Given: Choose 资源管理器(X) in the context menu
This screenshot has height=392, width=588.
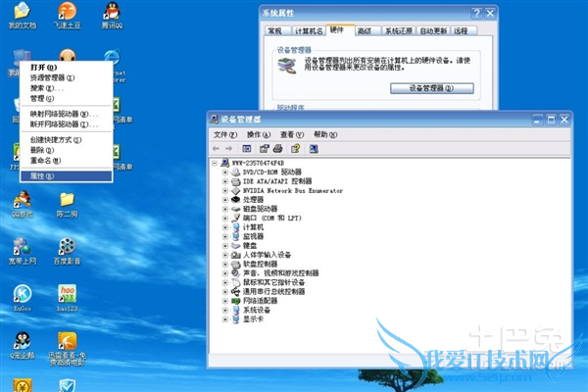Looking at the screenshot, I should 67,77.
